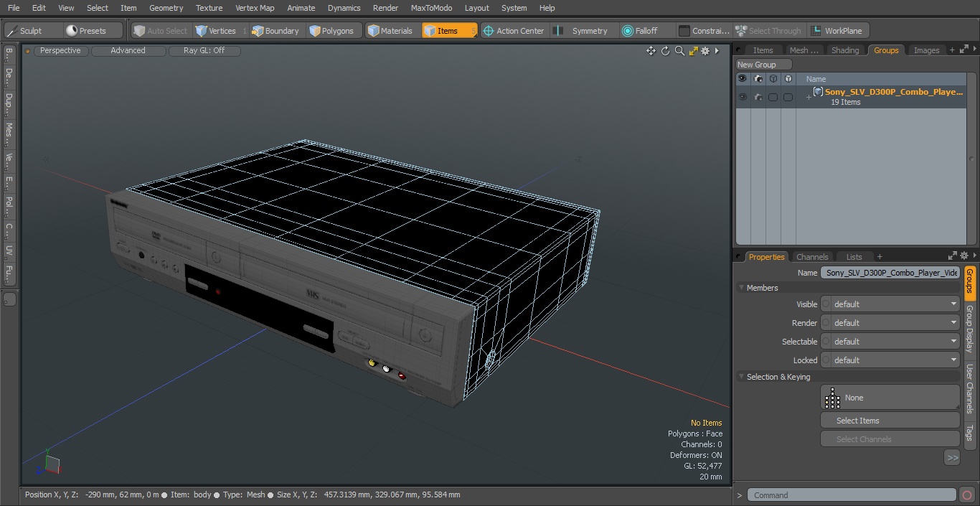Click the viewport zoom magnifier icon
This screenshot has width=980, height=506.
pos(679,51)
